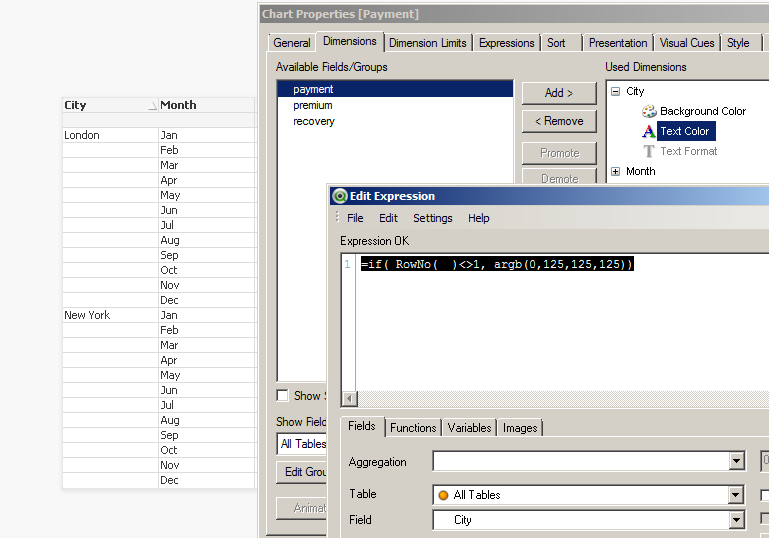Click the City column header in table
Viewport: 769px width, 538px height.
110,105
